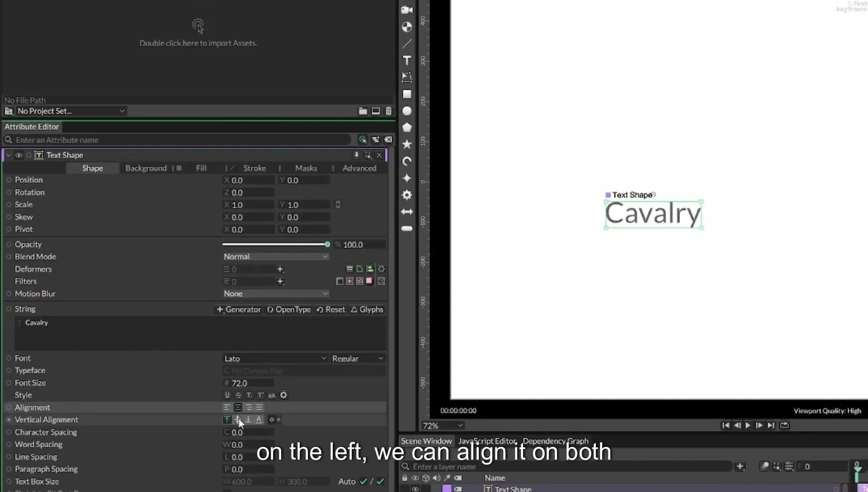
Task: Select the Rectangle shape tool
Action: pos(407,94)
